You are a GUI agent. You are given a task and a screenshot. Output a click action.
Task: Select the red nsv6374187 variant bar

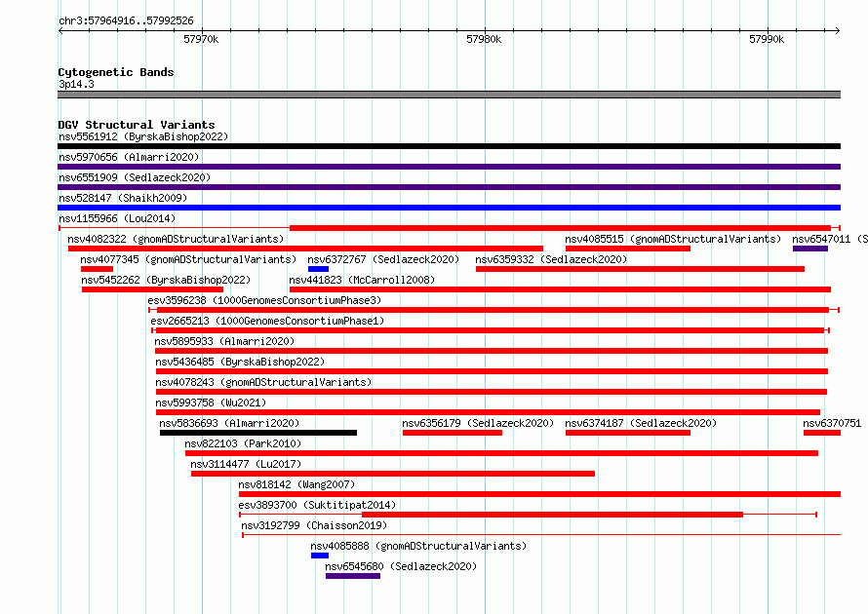click(628, 433)
